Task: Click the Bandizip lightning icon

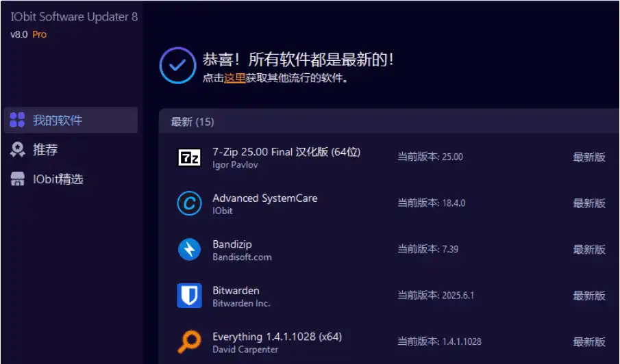Action: point(189,250)
